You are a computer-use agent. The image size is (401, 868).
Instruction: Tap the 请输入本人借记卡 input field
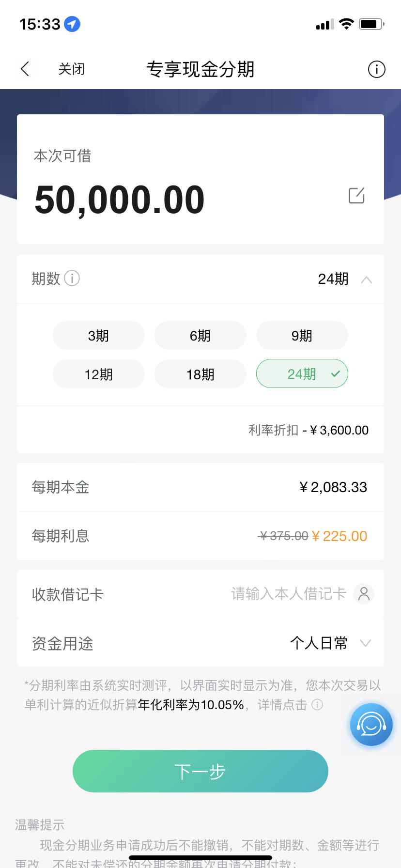289,594
